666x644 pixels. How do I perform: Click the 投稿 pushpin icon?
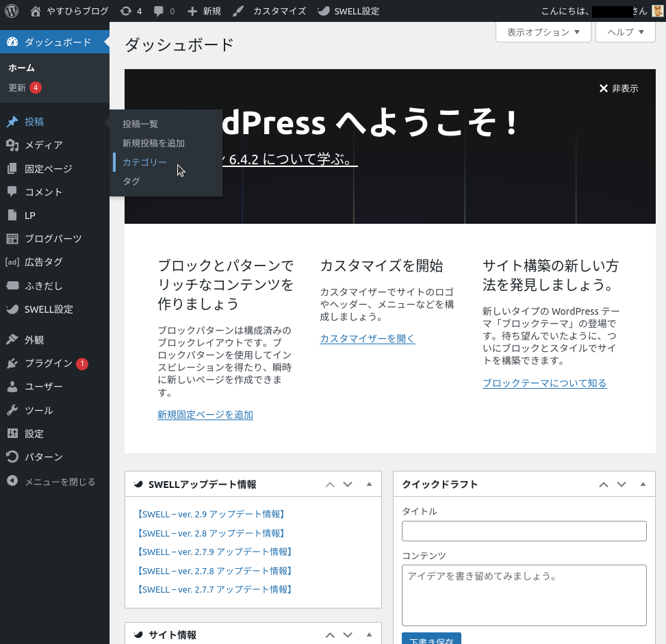pos(12,122)
